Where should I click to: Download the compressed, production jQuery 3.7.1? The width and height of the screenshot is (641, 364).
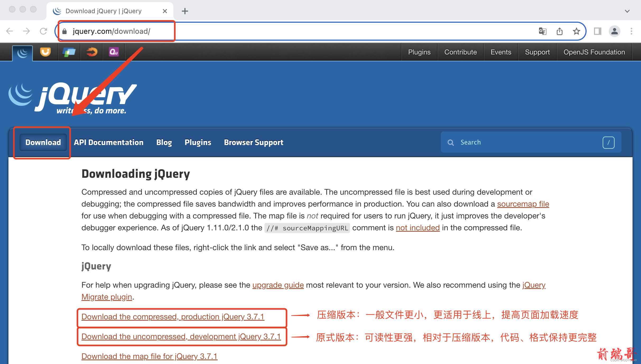tap(173, 317)
